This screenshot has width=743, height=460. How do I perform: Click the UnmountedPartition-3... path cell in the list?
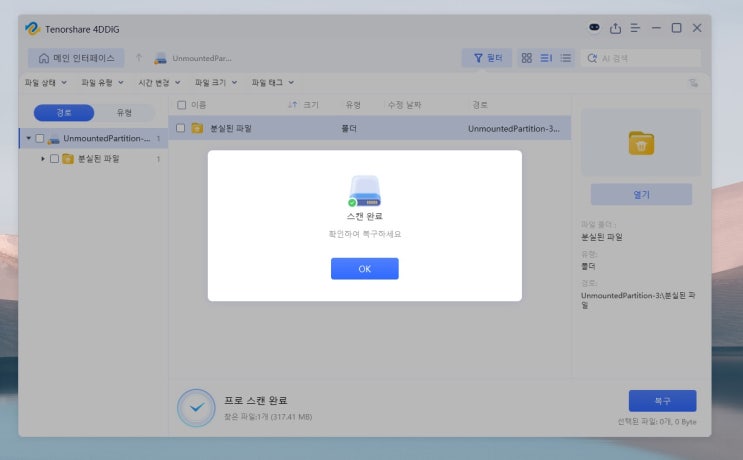(514, 128)
